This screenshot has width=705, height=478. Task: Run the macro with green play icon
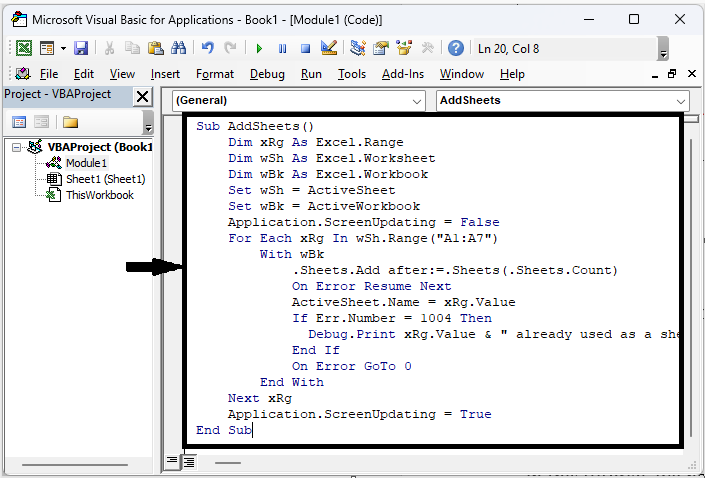[259, 49]
